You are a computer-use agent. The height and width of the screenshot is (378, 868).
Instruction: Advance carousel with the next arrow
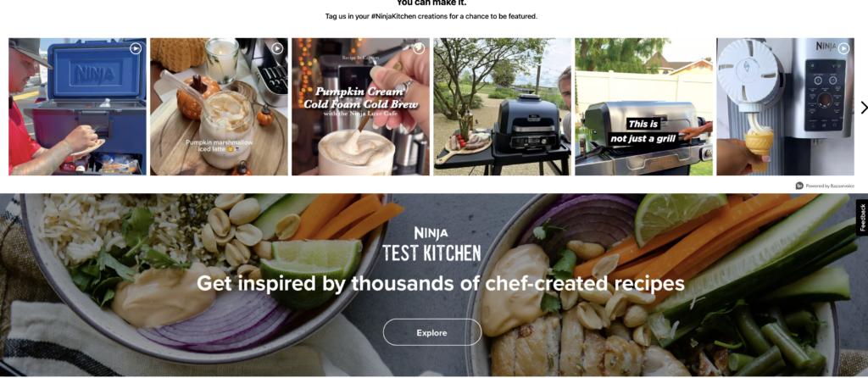tap(864, 107)
